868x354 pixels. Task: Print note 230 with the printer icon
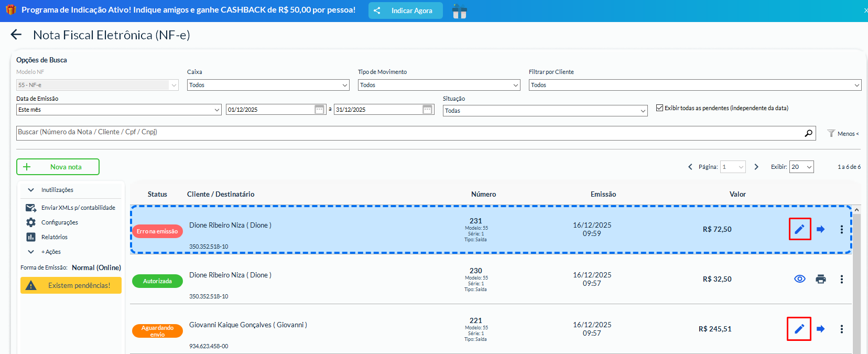(821, 279)
